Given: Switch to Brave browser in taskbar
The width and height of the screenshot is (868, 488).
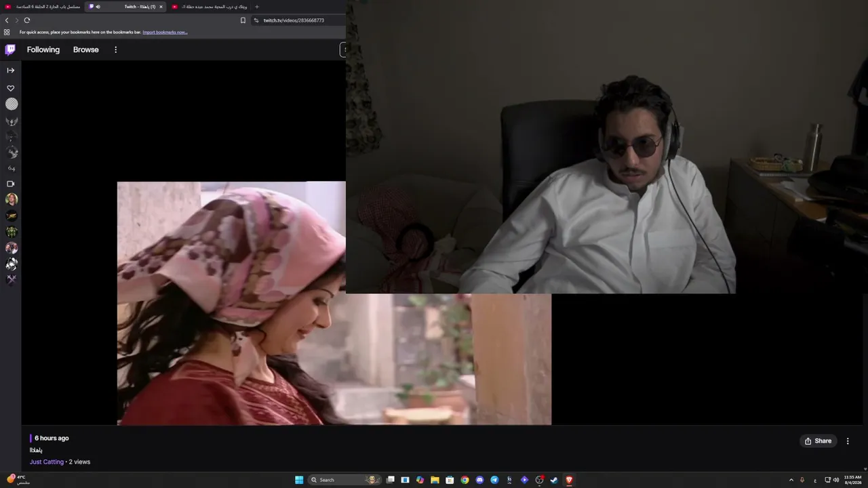Looking at the screenshot, I should [569, 480].
